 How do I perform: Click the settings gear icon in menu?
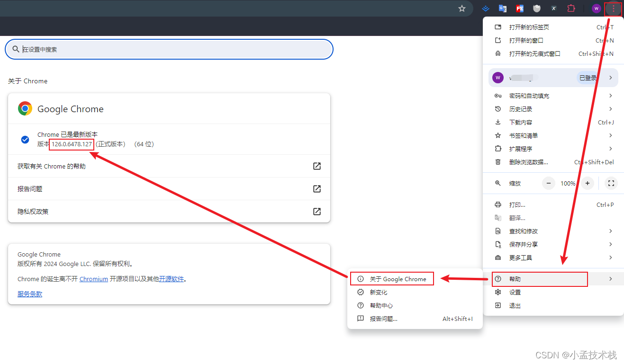[498, 292]
